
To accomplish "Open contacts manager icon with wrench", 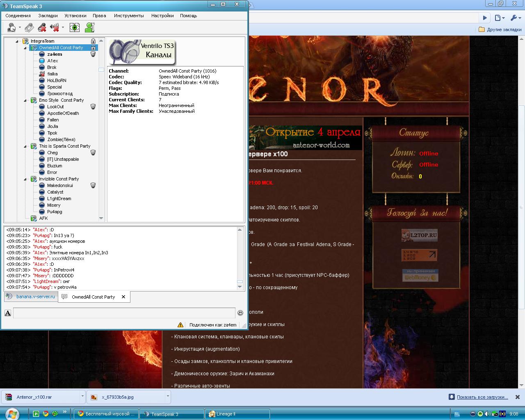I will tap(90, 27).
